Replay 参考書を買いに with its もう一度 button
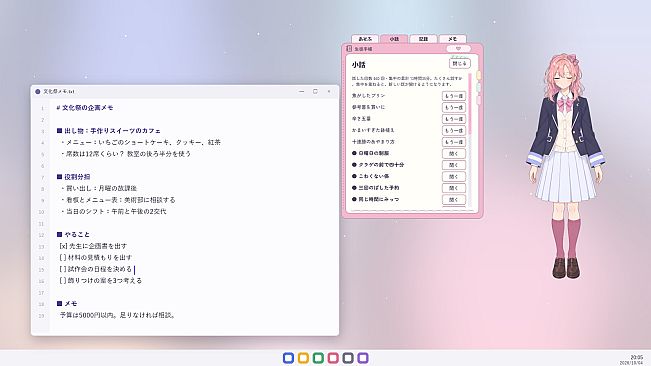Viewport: 651px width, 366px height. pyautogui.click(x=454, y=107)
